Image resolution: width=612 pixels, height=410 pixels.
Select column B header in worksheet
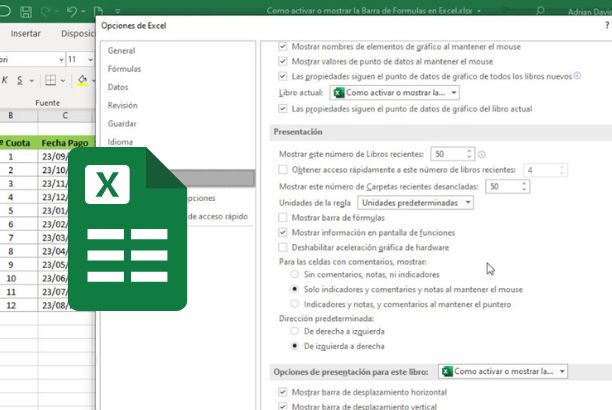coord(11,116)
